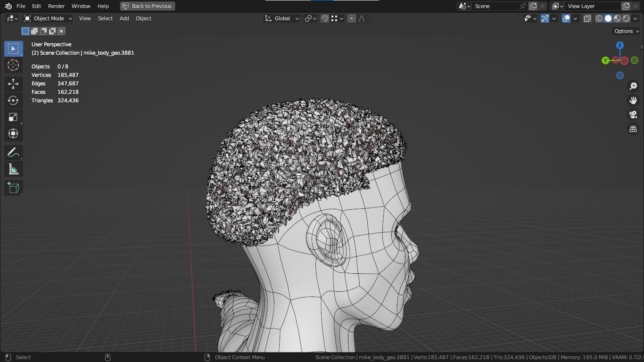Image resolution: width=644 pixels, height=362 pixels.
Task: Open the Help menu
Action: tap(103, 6)
